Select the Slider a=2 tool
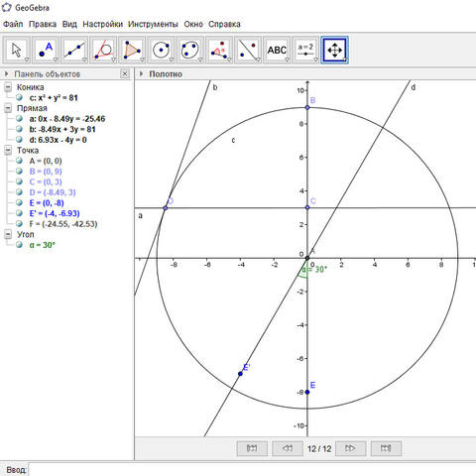476x476 pixels. (x=305, y=50)
